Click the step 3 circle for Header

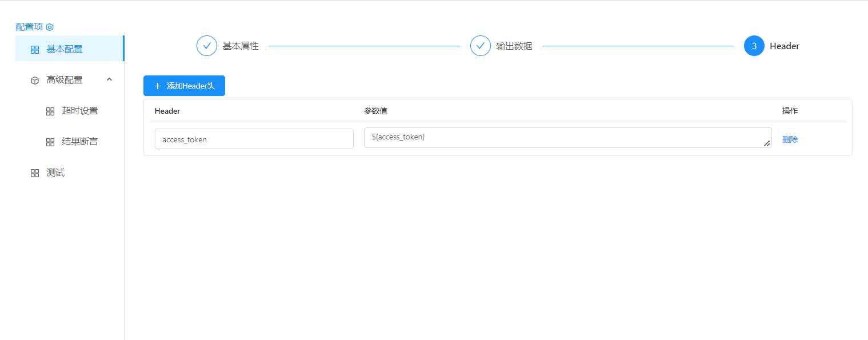point(754,46)
